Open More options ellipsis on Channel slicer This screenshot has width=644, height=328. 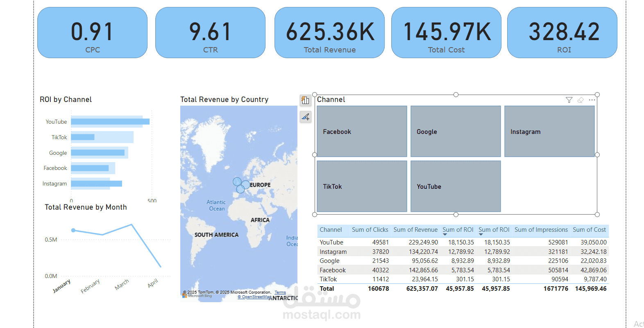(592, 100)
